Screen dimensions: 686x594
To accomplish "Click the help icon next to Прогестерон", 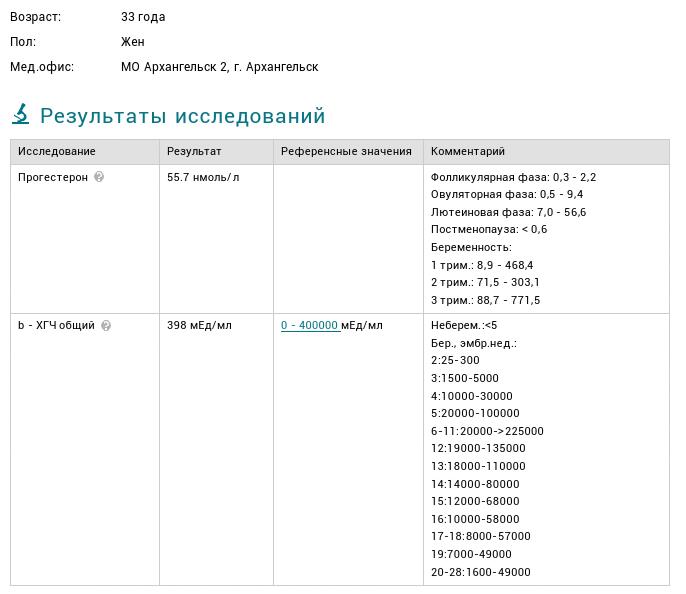I will [99, 177].
